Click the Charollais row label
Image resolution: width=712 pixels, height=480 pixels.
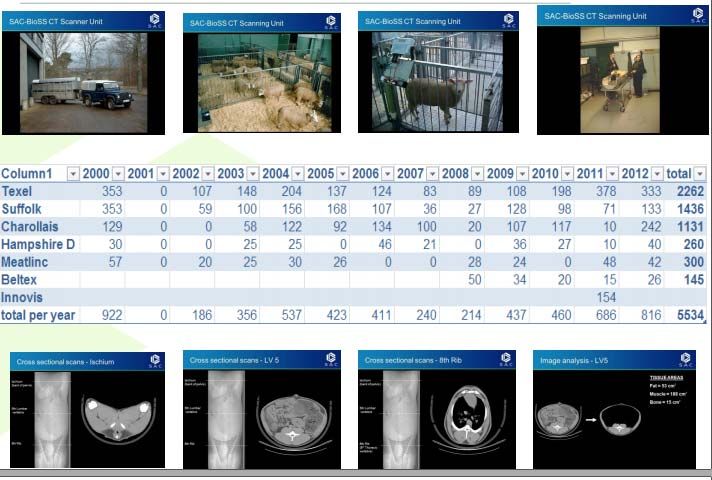[30, 227]
